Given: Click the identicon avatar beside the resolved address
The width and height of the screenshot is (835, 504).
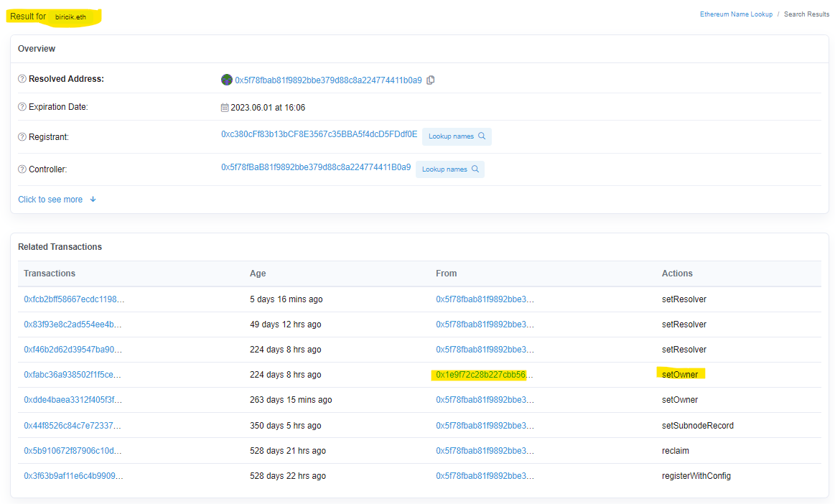Looking at the screenshot, I should coord(227,80).
